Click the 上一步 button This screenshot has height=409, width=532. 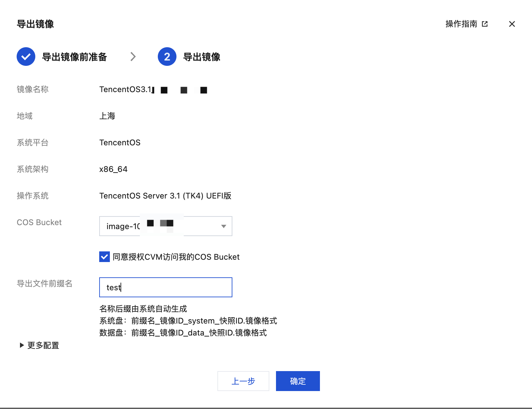coord(243,381)
